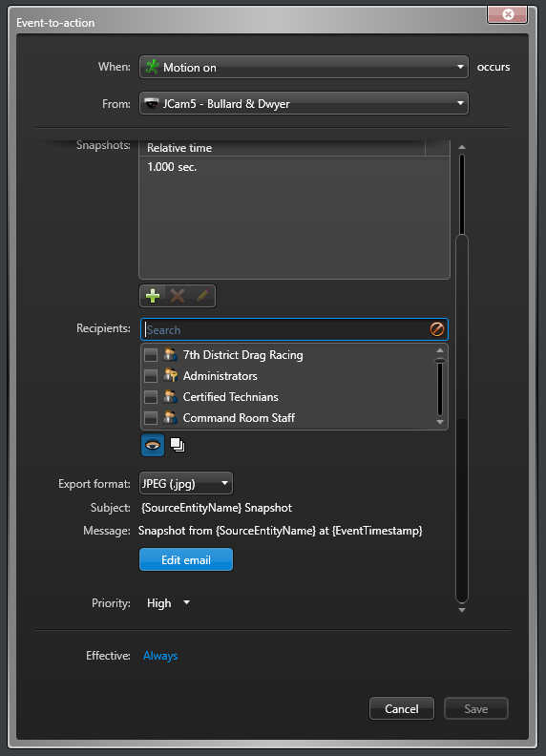Click the Administrators label text
This screenshot has width=546, height=756.
click(x=220, y=375)
